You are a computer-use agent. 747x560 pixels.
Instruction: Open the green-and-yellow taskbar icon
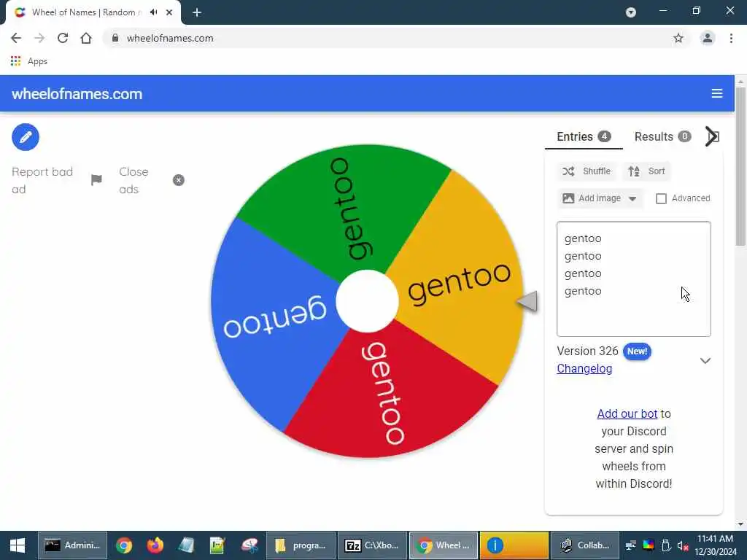point(217,545)
